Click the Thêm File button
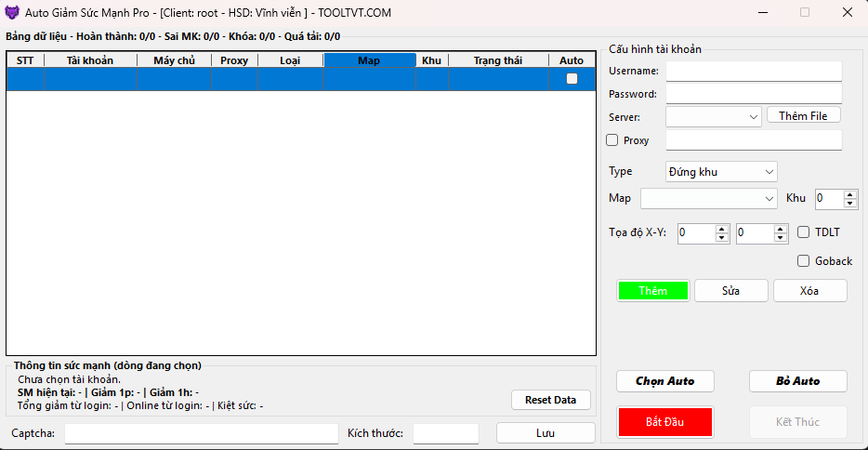Screen dimensions: 868x450 click(803, 115)
